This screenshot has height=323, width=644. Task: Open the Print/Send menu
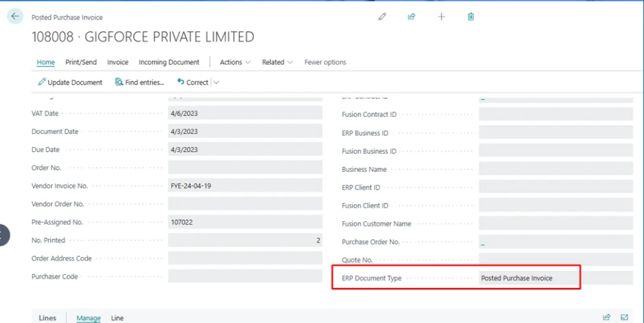point(81,63)
